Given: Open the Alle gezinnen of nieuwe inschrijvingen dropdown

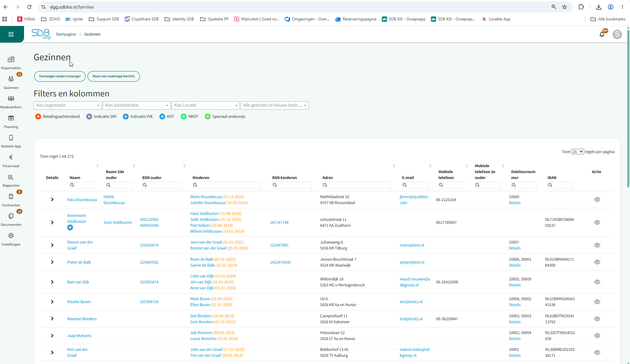Looking at the screenshot, I should click(x=275, y=105).
